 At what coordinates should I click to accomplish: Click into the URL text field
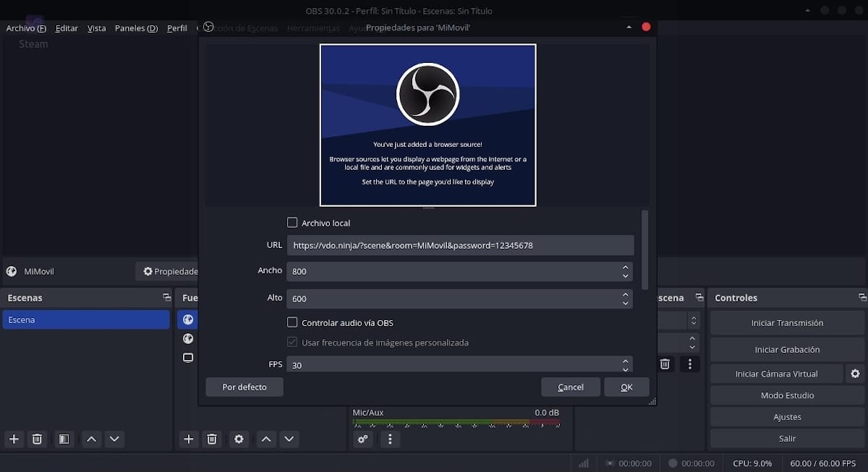pyautogui.click(x=460, y=245)
